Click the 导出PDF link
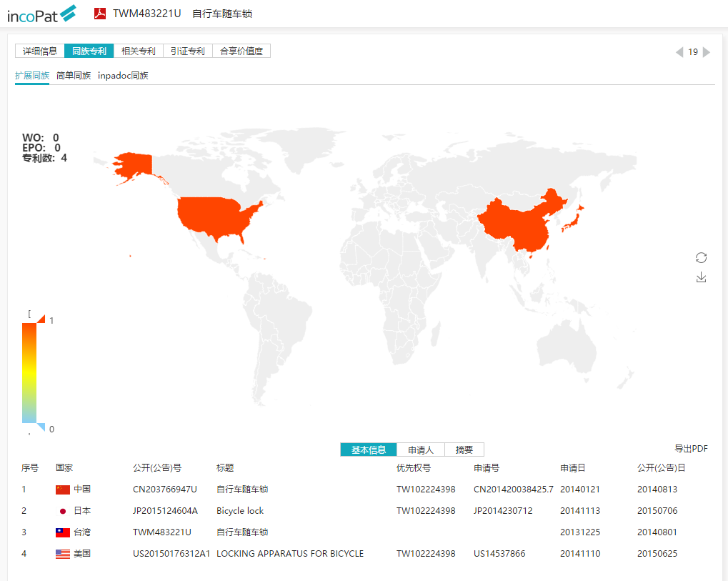Screen dimensions: 728x581 pos(691,449)
